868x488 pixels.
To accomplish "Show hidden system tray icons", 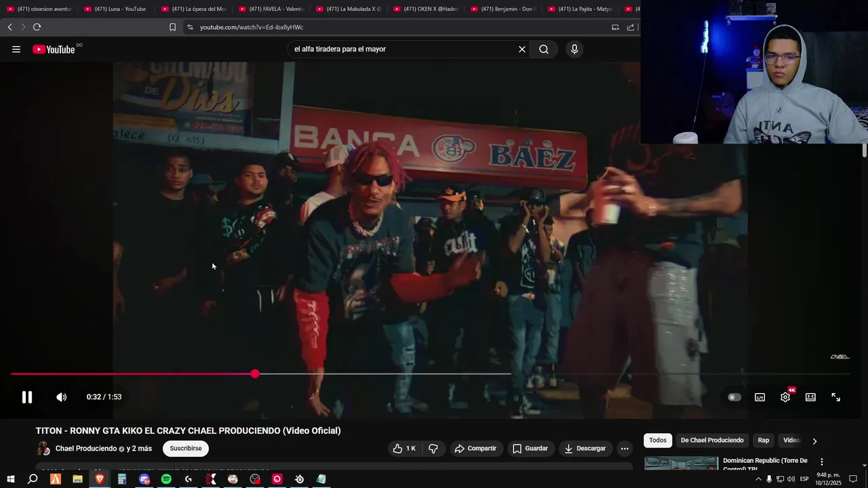I will (x=758, y=479).
